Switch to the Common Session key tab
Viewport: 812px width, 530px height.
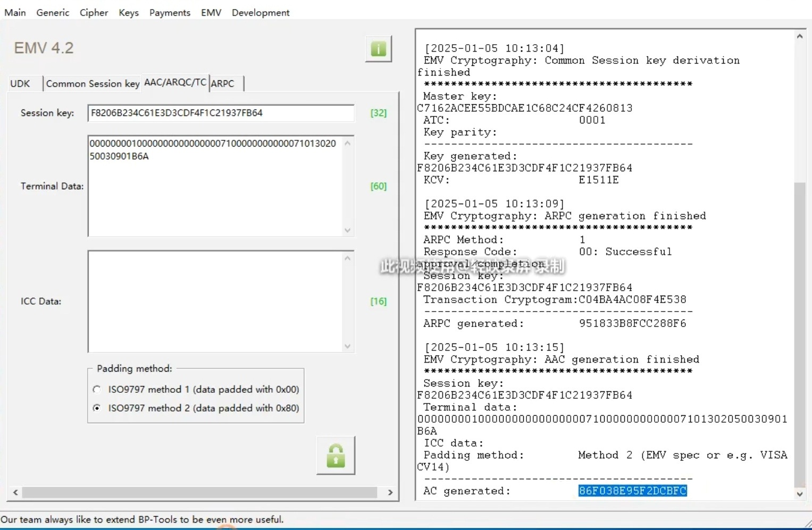[93, 83]
